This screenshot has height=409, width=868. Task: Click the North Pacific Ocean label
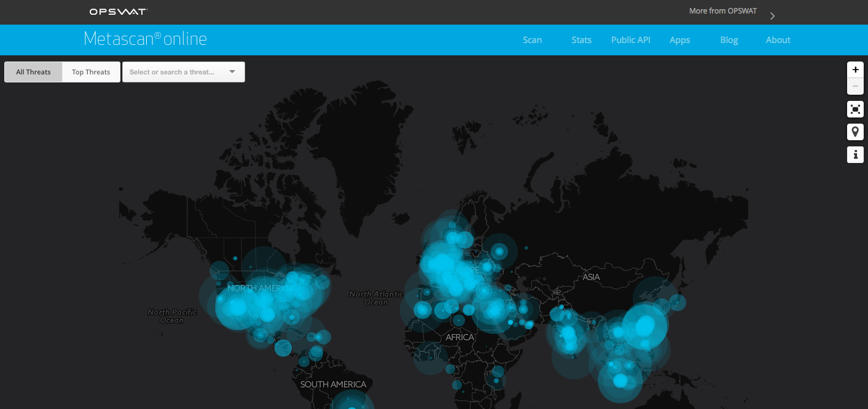coord(172,316)
